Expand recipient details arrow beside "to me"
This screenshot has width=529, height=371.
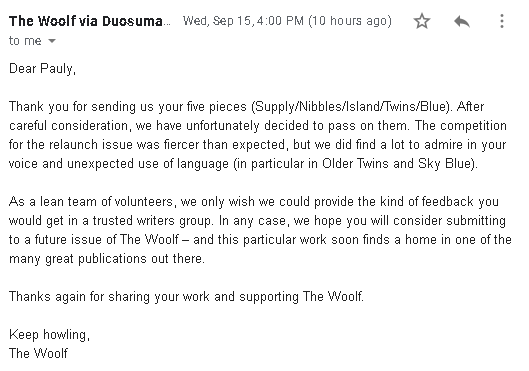tap(52, 41)
